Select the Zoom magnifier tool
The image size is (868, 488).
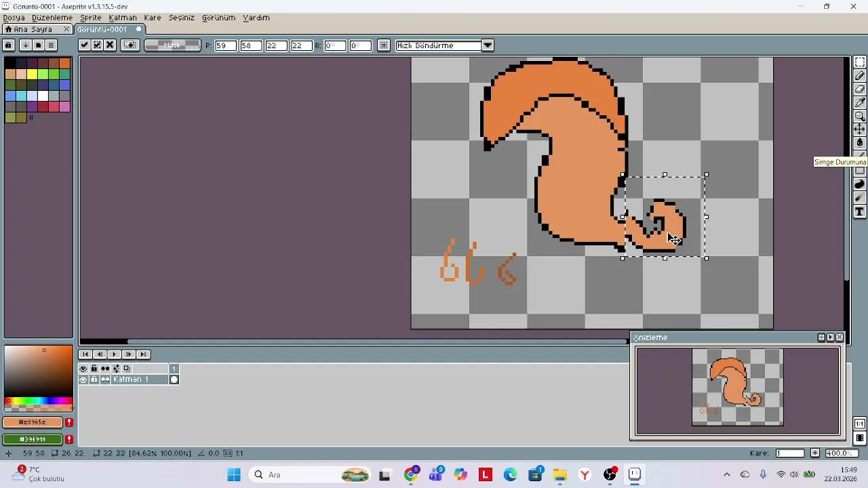point(860,116)
